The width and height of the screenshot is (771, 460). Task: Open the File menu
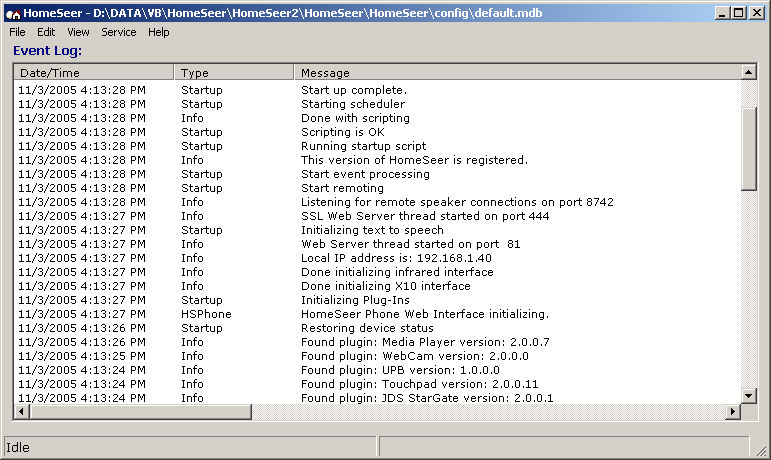point(17,32)
